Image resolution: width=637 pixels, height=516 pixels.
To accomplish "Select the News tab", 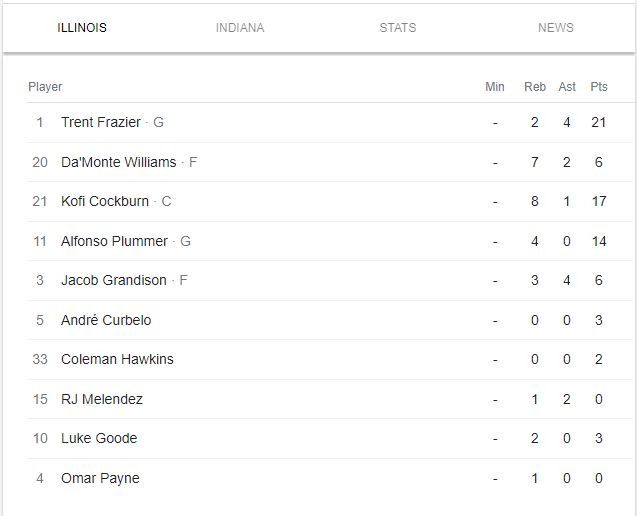I will (556, 28).
